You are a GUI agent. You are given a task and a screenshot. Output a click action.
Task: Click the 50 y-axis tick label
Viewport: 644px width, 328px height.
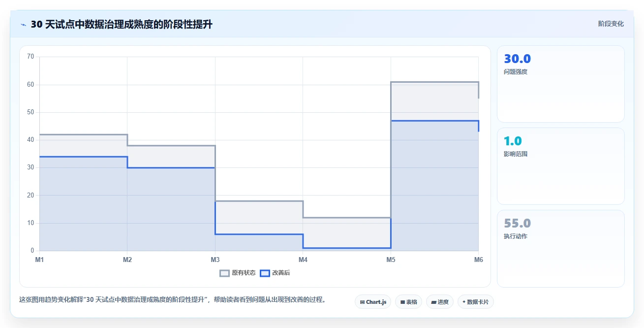(31, 112)
